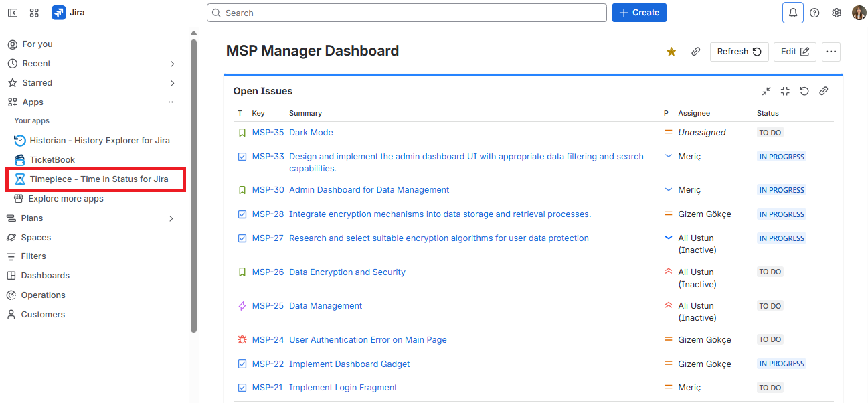Click the blue Create button

click(638, 13)
